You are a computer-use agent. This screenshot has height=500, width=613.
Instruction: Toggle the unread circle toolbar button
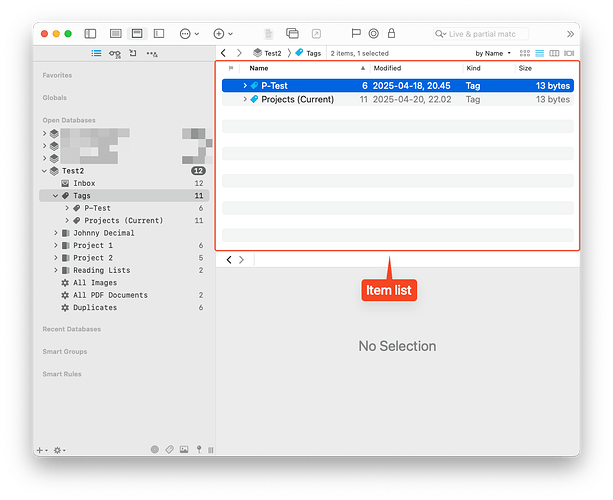(x=373, y=34)
